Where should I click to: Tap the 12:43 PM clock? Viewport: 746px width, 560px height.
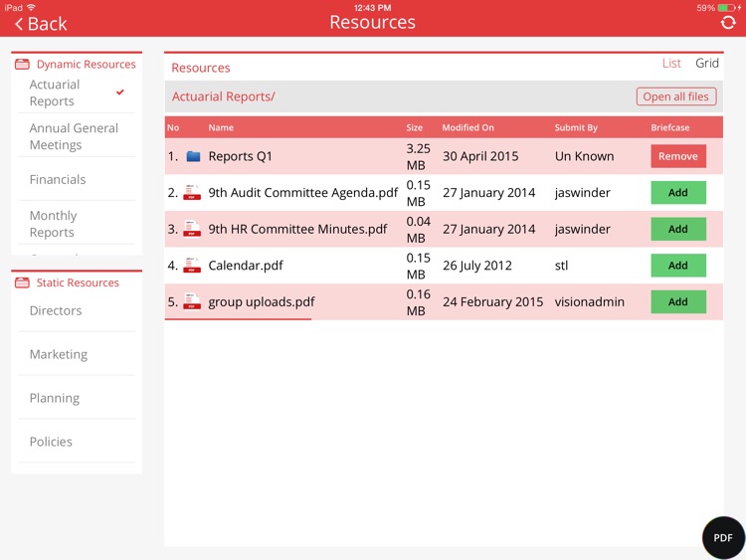point(373,8)
